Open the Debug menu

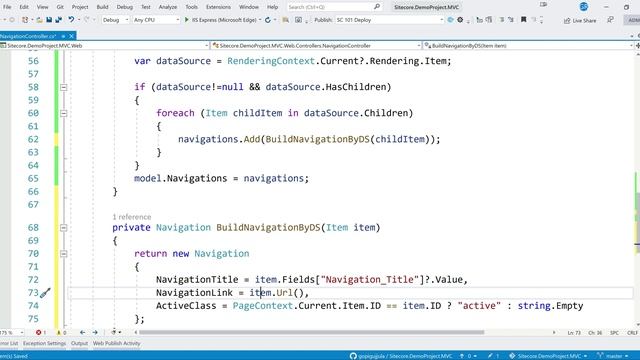click(x=124, y=7)
